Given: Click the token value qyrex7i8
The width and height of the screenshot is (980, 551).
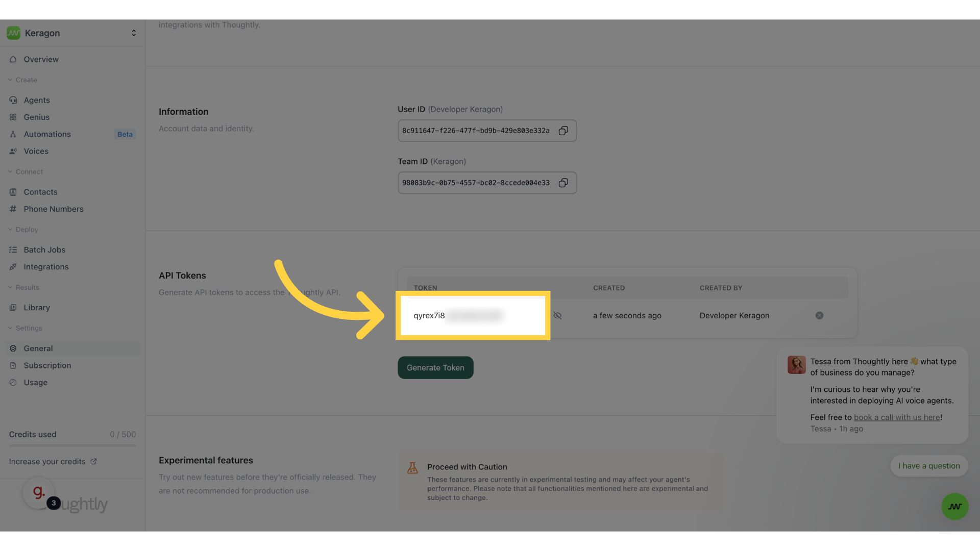Looking at the screenshot, I should coord(429,316).
